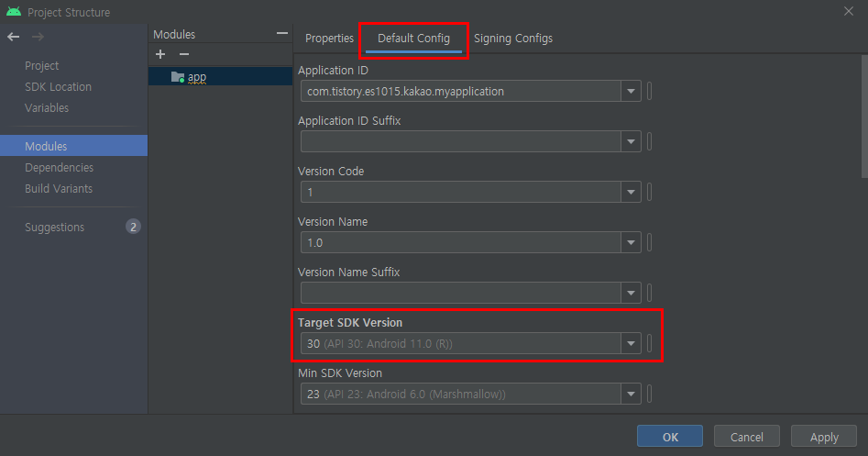Click the app module folder icon

click(x=178, y=77)
